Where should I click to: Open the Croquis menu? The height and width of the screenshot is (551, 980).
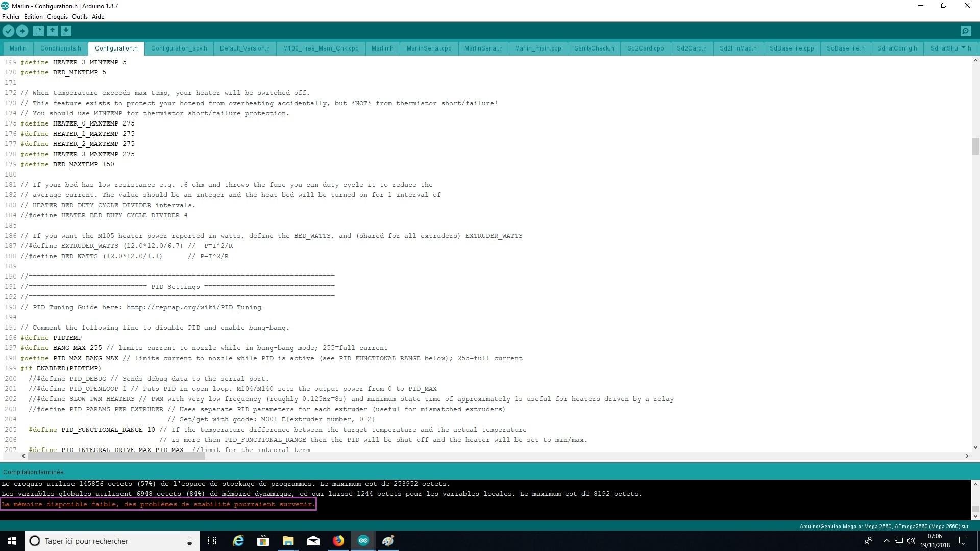[57, 17]
